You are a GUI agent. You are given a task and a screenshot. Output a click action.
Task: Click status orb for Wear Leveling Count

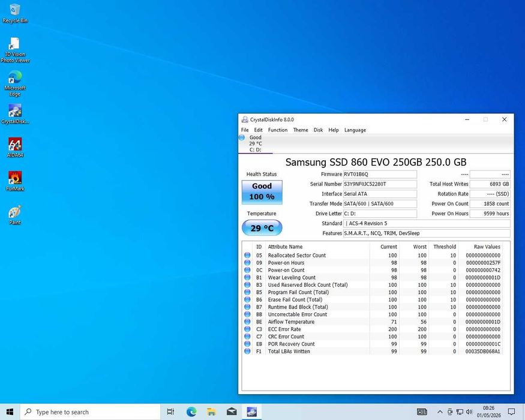tap(247, 277)
